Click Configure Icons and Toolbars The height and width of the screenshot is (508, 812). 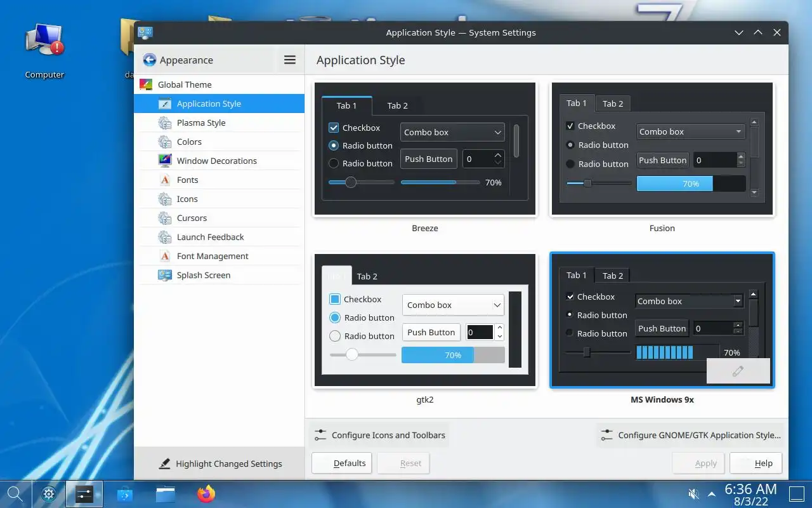pos(379,435)
